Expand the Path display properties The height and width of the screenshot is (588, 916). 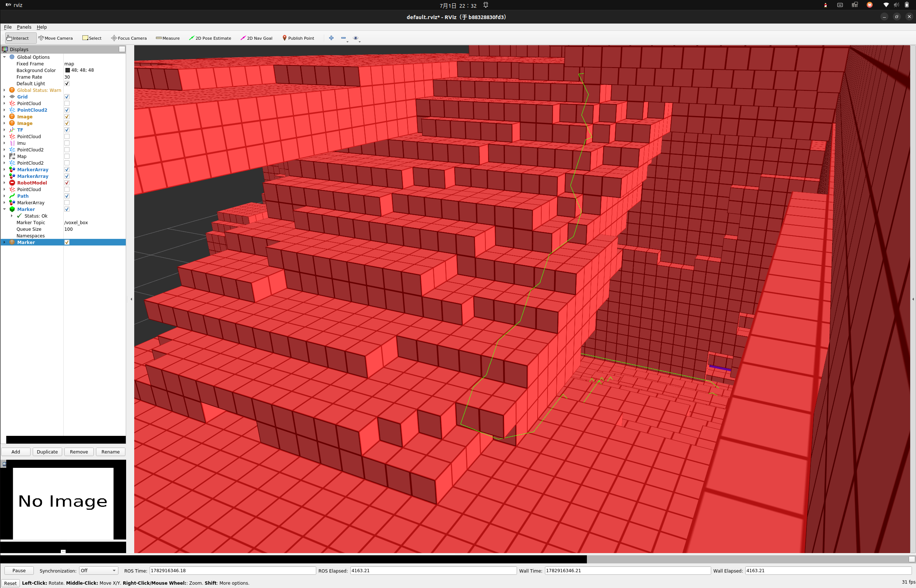pos(4,196)
